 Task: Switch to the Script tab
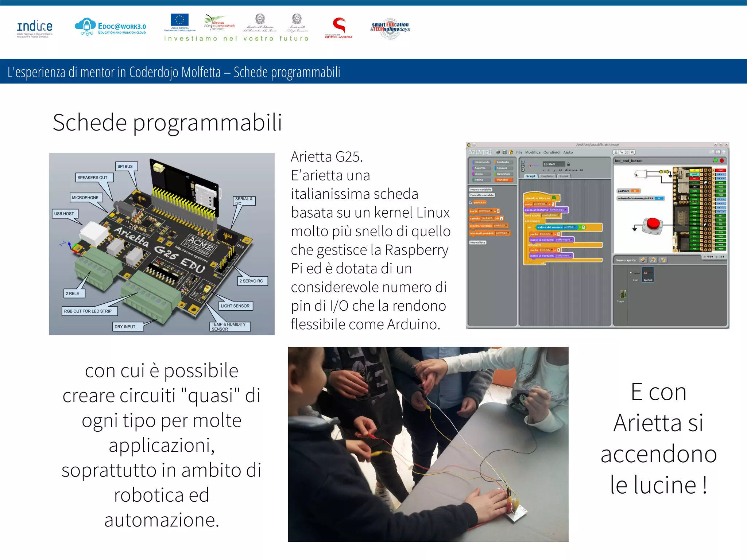coord(531,176)
